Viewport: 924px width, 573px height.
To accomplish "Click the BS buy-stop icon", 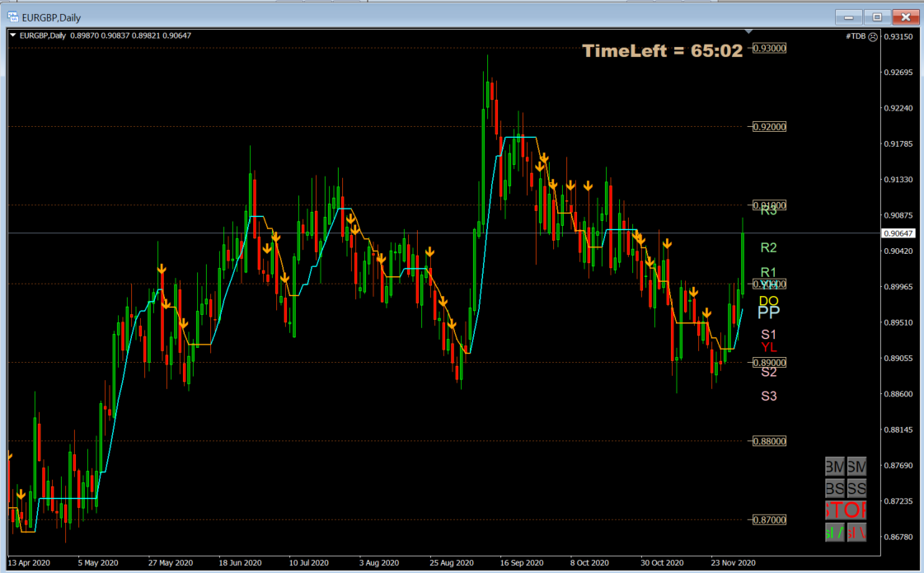I will pyautogui.click(x=835, y=488).
